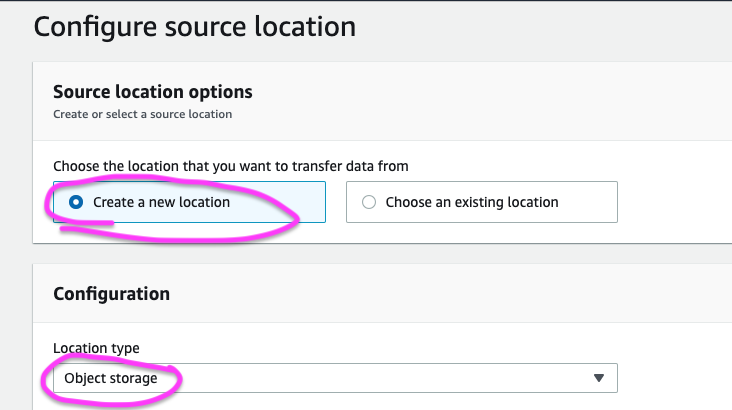Click the Location type field label
732x410 pixels.
tap(96, 348)
